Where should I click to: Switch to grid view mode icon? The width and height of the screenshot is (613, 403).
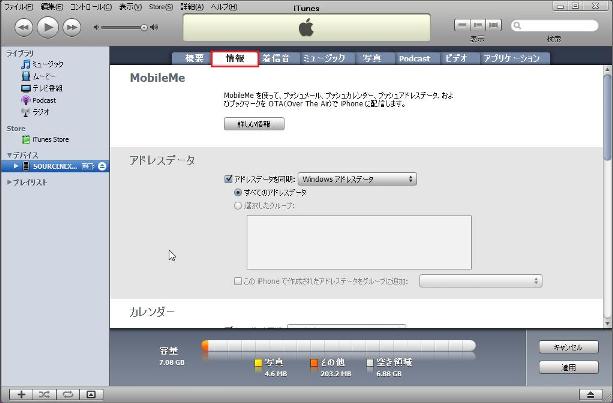(478, 25)
